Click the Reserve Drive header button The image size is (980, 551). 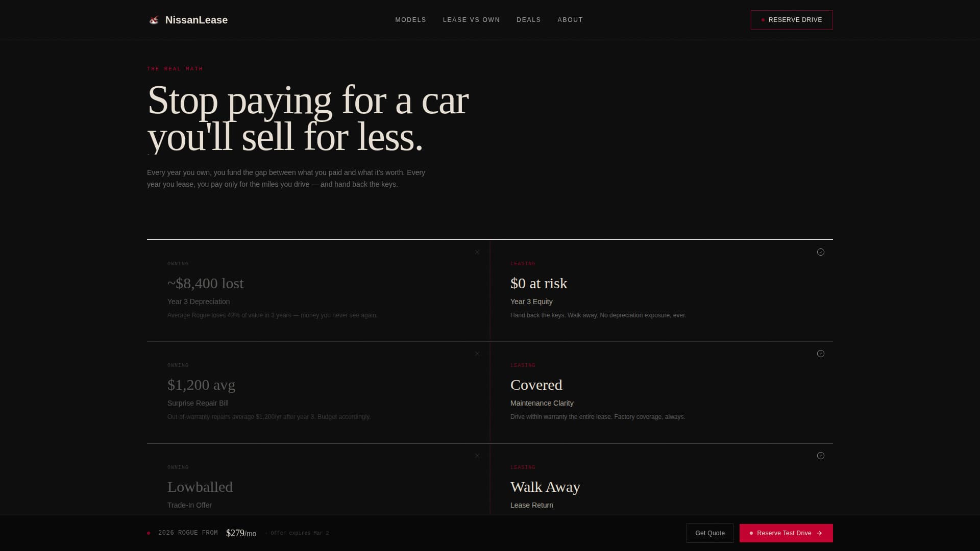(x=792, y=20)
